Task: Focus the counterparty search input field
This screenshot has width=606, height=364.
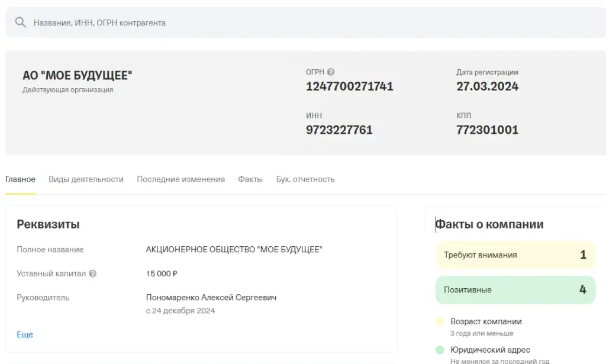Action: [305, 22]
